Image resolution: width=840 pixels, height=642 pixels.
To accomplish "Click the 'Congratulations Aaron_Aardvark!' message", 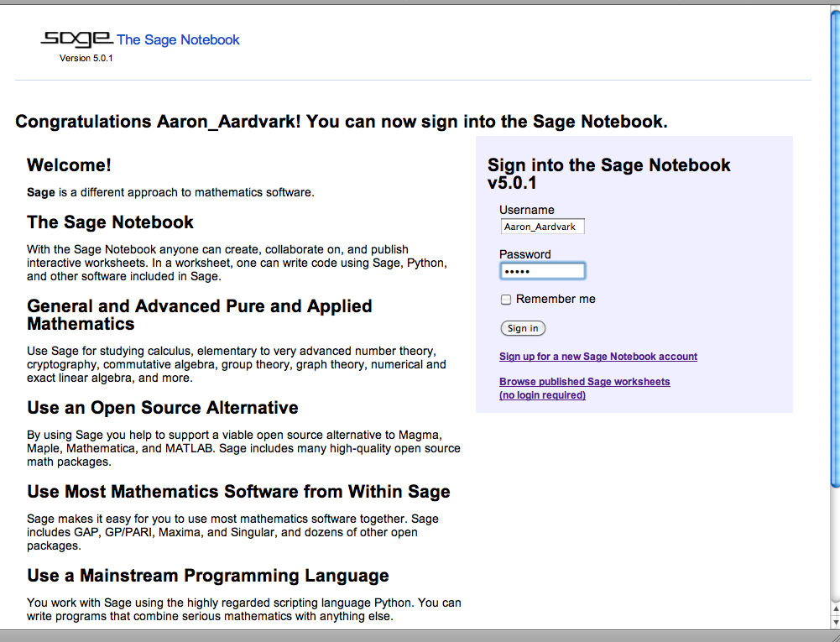I will [341, 122].
